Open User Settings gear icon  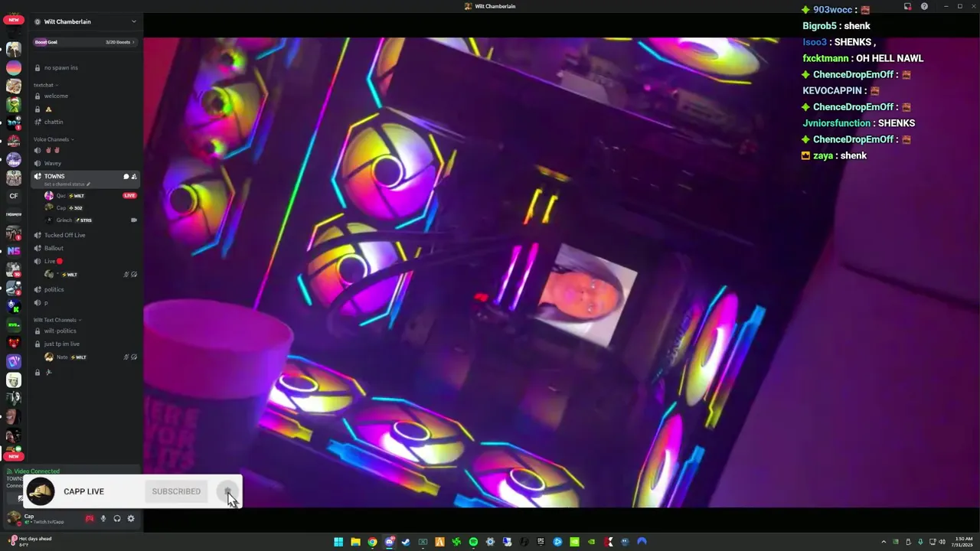pyautogui.click(x=131, y=519)
